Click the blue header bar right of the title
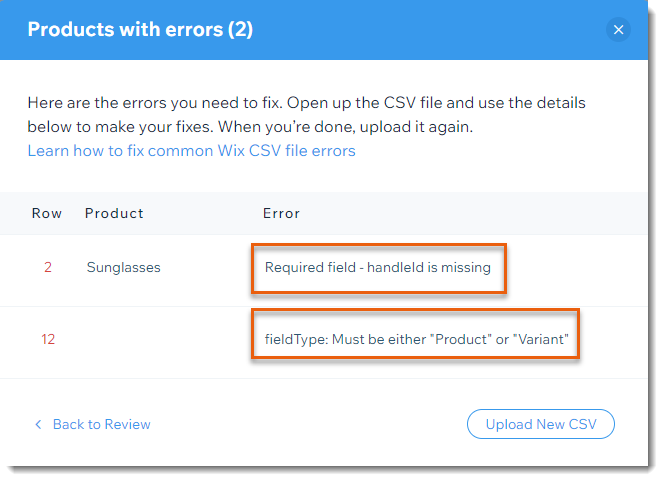Viewport: 663px width, 481px height. [427, 30]
